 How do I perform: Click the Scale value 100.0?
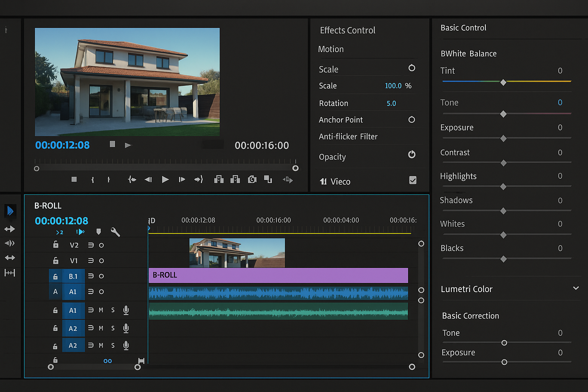pos(393,86)
